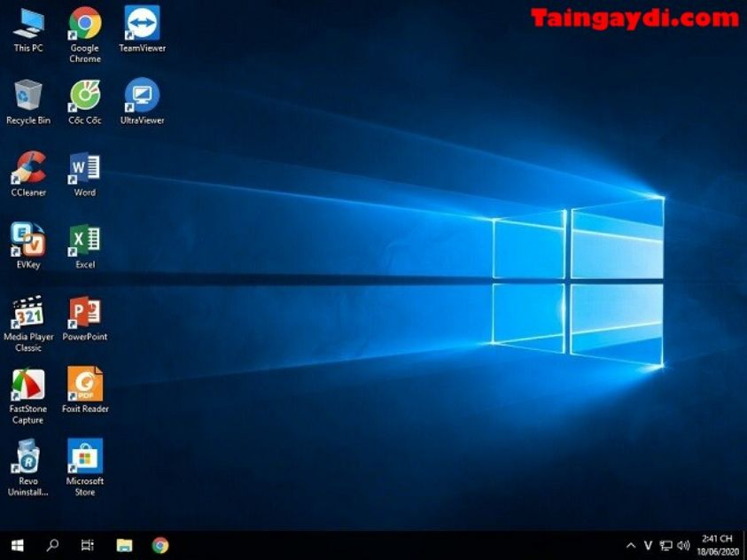
Task: Launch Chrome from the taskbar
Action: (x=160, y=545)
